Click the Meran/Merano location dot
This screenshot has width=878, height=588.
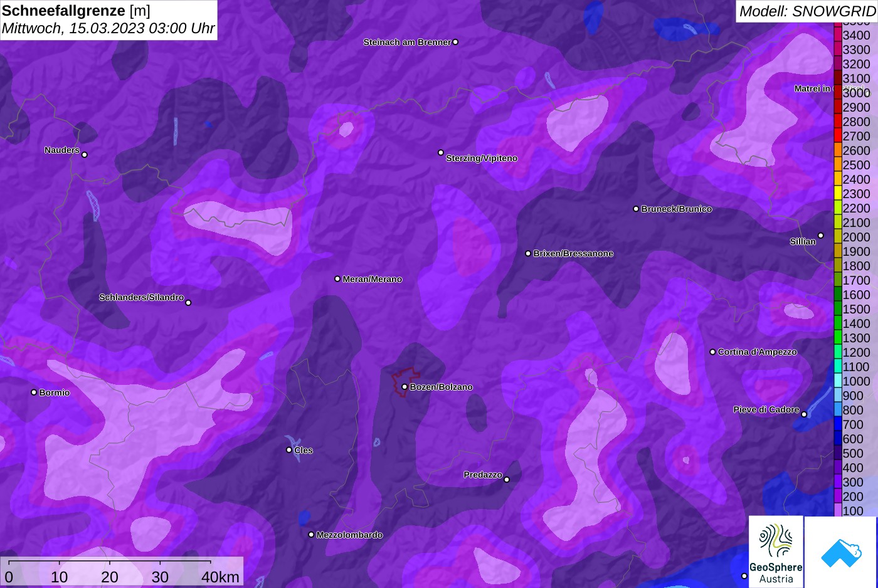tap(337, 279)
